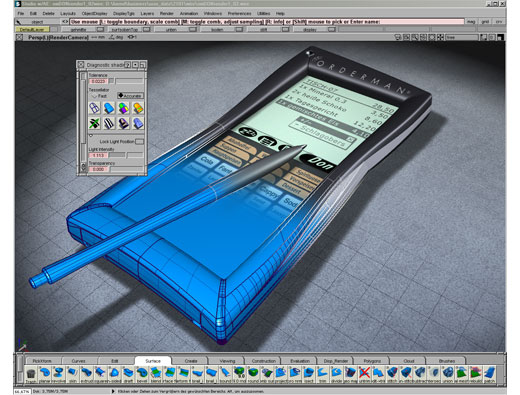Select the stitch tool icon
The width and height of the screenshot is (520, 395).
(x=393, y=374)
